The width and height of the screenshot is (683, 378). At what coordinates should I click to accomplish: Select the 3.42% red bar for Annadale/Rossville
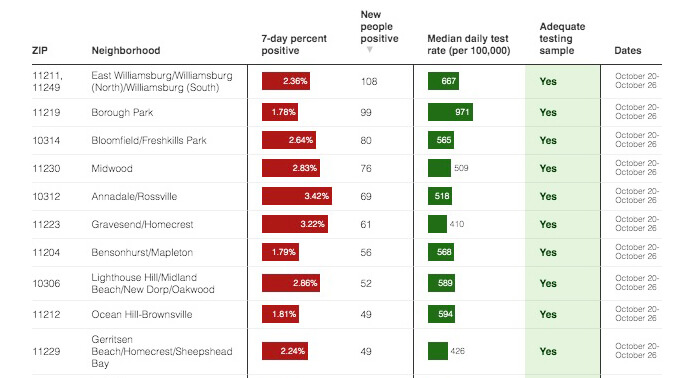click(x=297, y=196)
